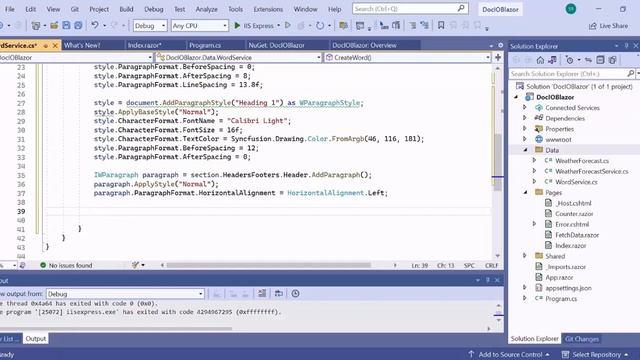Collapse All in Solution Explorer
Image resolution: width=640 pixels, height=360 pixels.
tap(600, 60)
